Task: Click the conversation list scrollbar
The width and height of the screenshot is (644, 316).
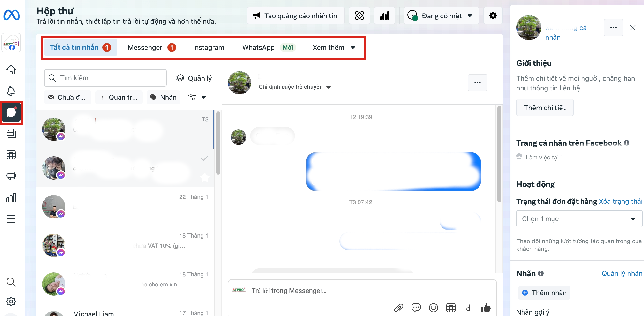Action: (218, 143)
